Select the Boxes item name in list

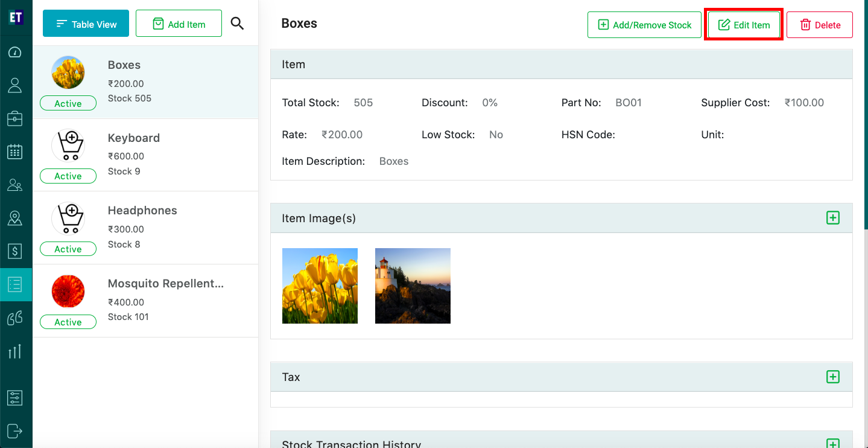point(124,65)
